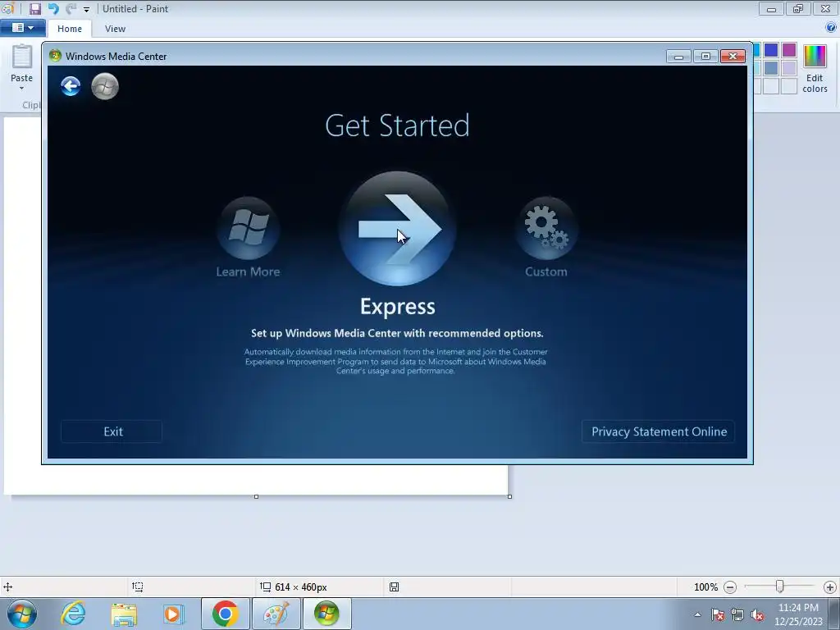Zoom out with the minus button
Screen dimensions: 840x630
729,587
